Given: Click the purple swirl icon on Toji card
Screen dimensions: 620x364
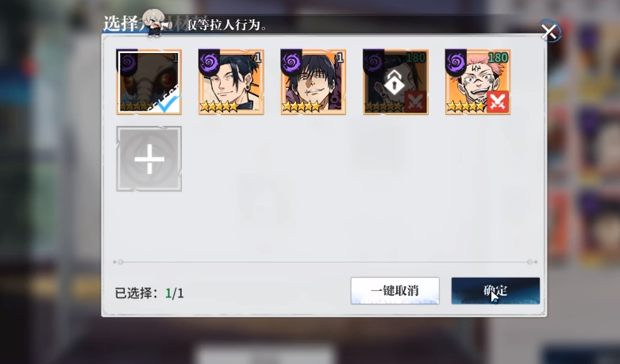Looking at the screenshot, I should pyautogui.click(x=292, y=62).
